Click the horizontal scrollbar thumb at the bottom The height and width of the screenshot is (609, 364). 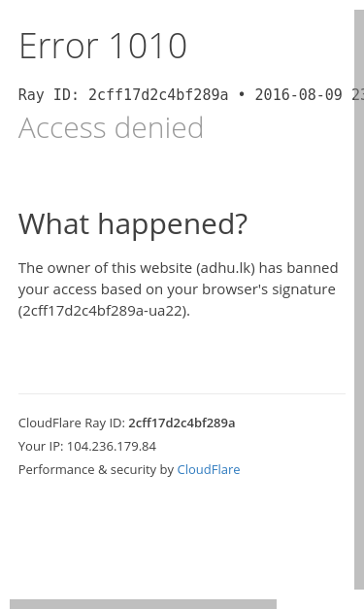pos(144,604)
